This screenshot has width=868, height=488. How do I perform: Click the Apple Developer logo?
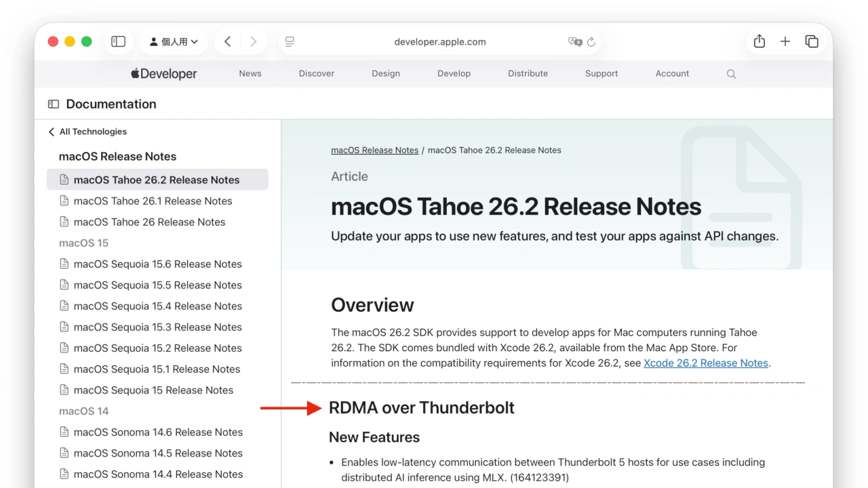(x=163, y=73)
